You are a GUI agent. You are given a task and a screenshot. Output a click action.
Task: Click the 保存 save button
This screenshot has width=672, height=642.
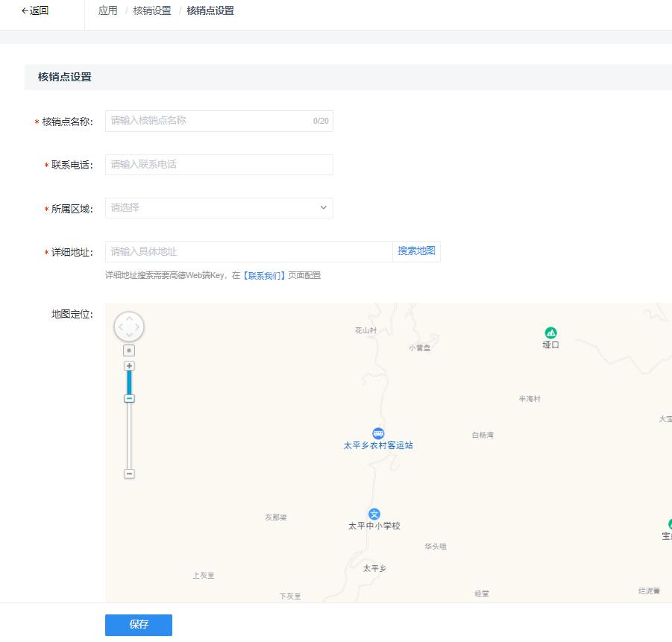pos(139,625)
